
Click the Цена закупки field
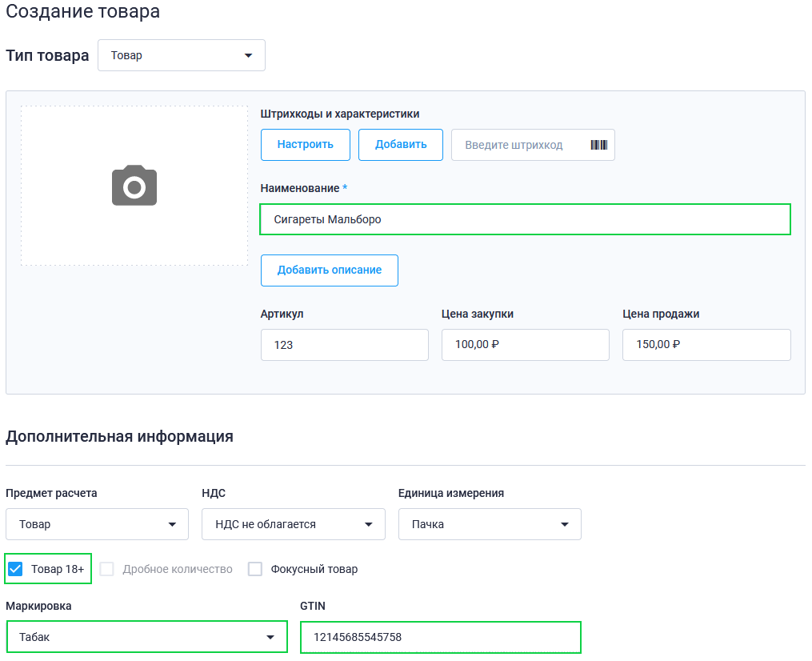point(525,344)
